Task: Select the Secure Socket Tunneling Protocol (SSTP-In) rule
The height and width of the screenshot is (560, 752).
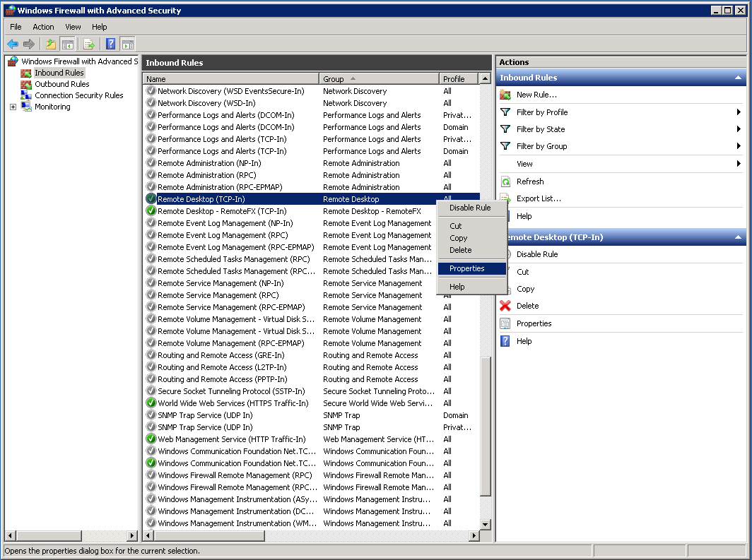Action: tap(311, 391)
